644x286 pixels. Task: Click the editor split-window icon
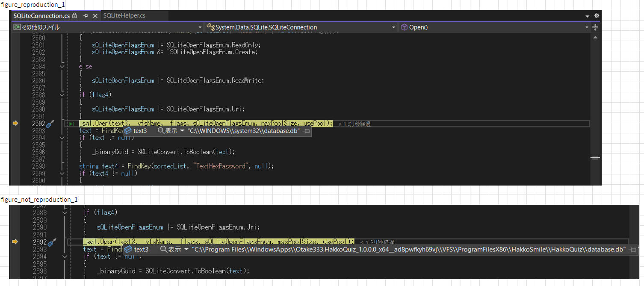[x=595, y=27]
